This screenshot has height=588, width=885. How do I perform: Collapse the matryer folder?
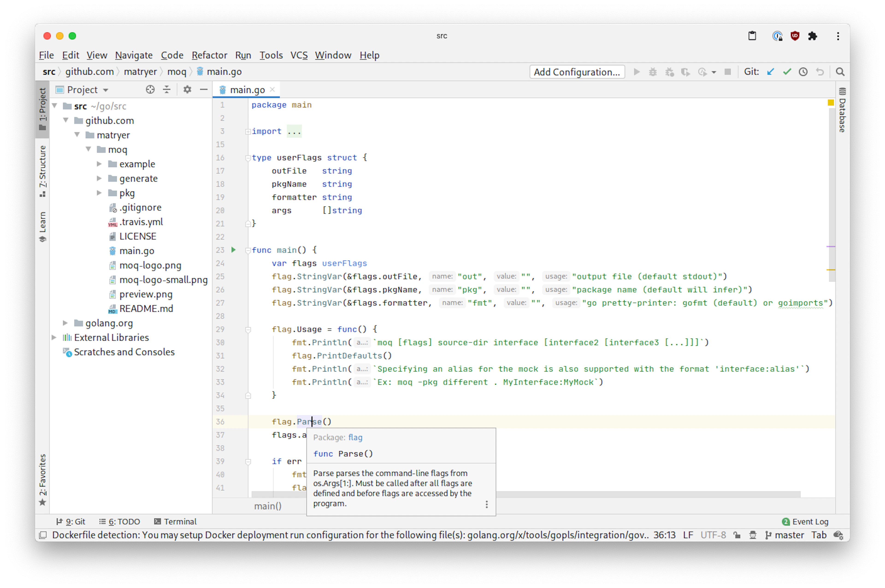[77, 135]
